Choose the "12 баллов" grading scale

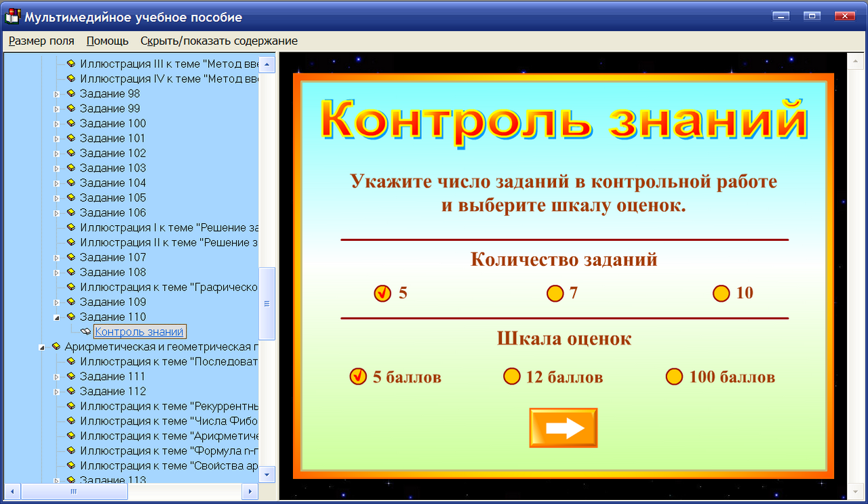point(512,376)
